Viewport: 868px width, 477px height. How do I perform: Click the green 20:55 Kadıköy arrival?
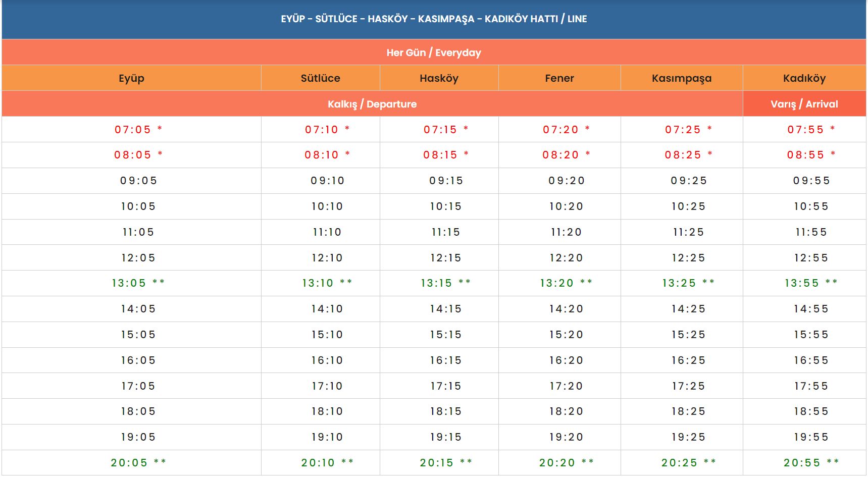coord(802,463)
